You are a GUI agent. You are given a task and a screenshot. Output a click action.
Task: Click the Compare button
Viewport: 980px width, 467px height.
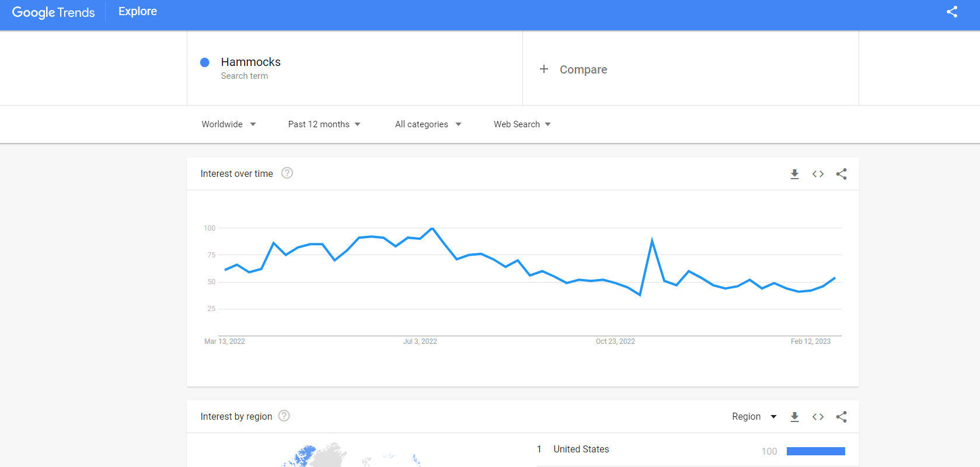(583, 69)
